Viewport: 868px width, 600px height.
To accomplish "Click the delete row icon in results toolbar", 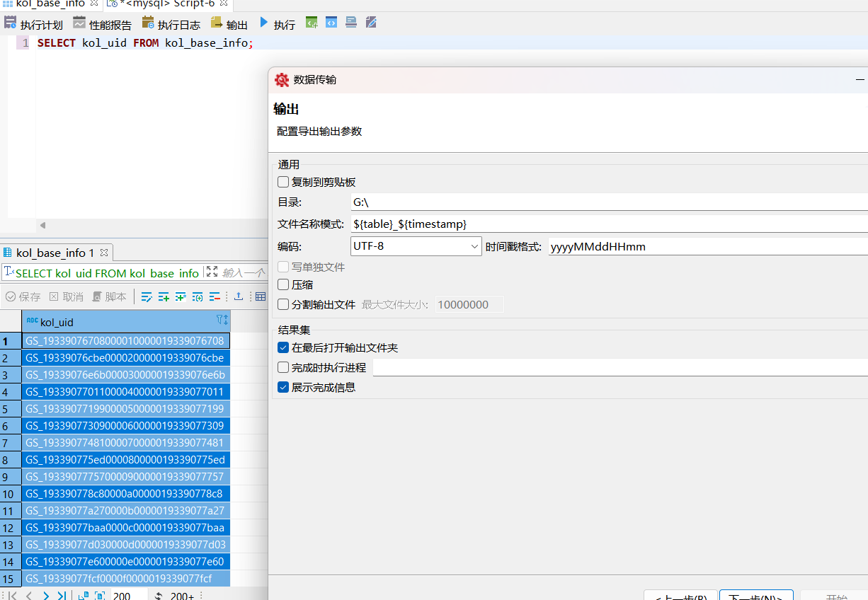I will [215, 296].
